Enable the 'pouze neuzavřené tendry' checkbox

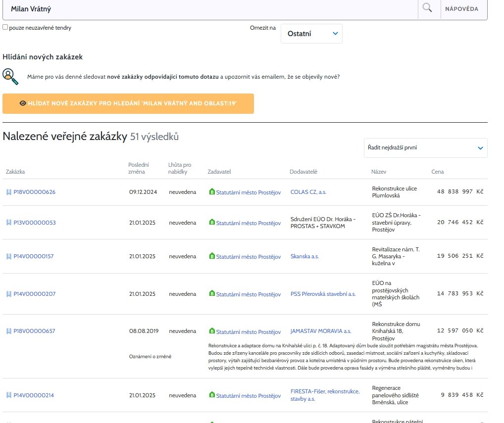[5, 28]
